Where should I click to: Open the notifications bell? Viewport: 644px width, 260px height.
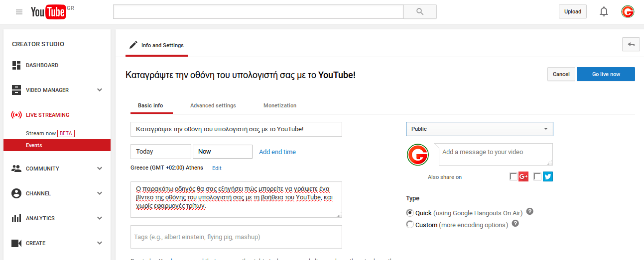click(x=604, y=12)
